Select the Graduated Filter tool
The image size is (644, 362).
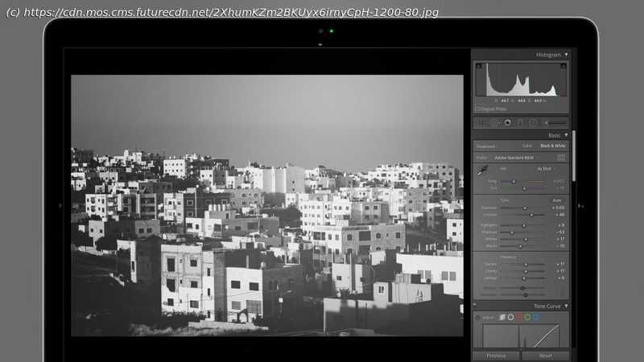[520, 123]
